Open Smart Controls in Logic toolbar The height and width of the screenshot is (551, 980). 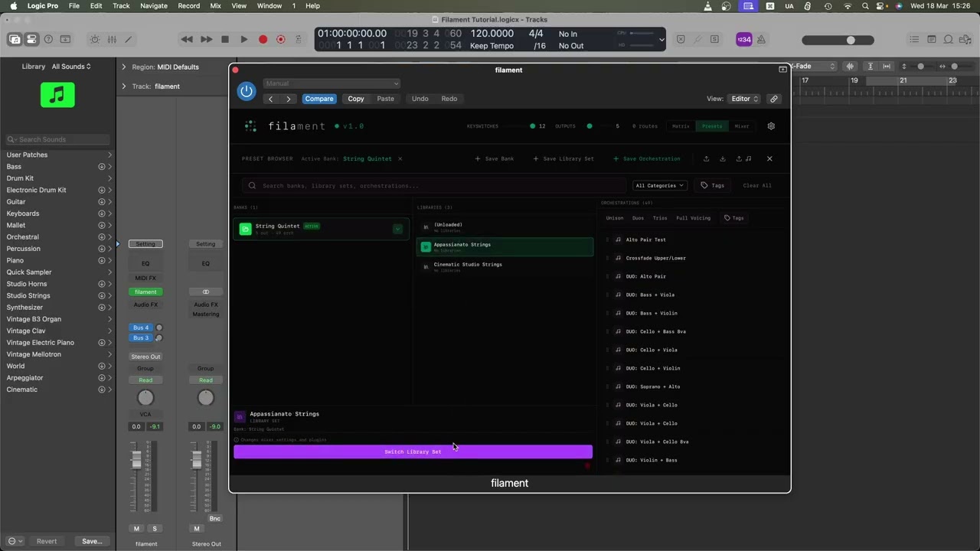pyautogui.click(x=95, y=40)
